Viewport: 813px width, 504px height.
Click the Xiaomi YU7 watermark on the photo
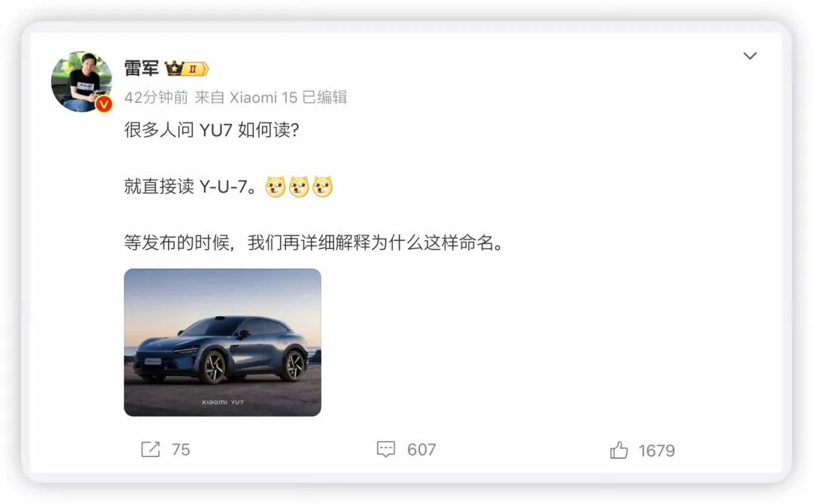(222, 402)
